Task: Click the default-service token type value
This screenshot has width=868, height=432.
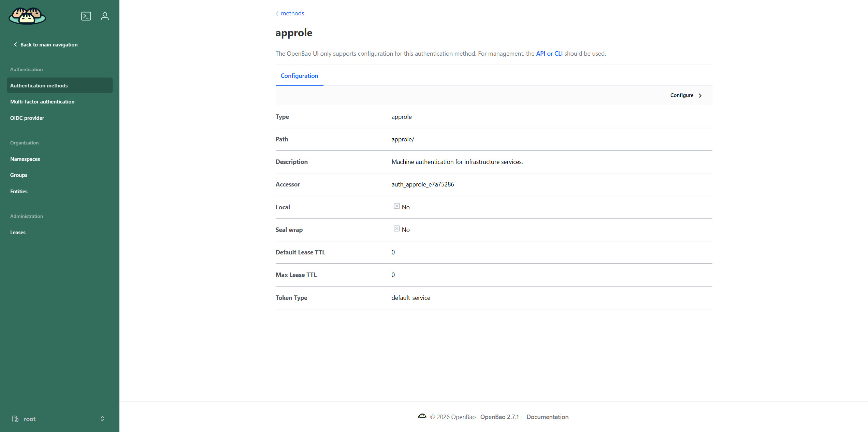Action: tap(411, 298)
